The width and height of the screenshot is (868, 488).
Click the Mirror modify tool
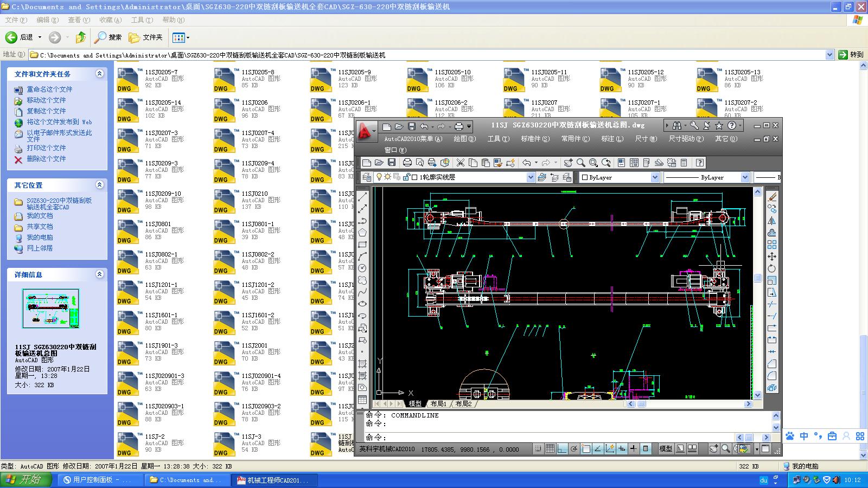771,221
